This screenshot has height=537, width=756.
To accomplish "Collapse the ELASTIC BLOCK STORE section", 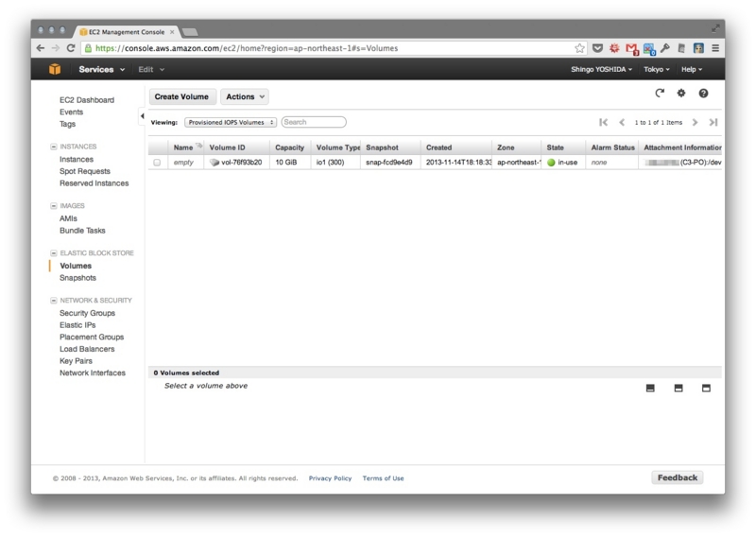I will click(x=54, y=253).
